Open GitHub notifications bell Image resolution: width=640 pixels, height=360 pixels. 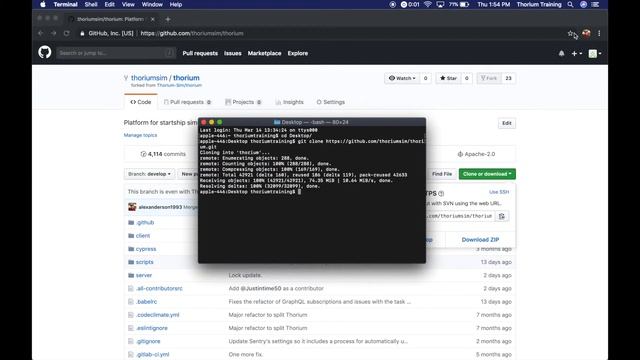(x=562, y=53)
